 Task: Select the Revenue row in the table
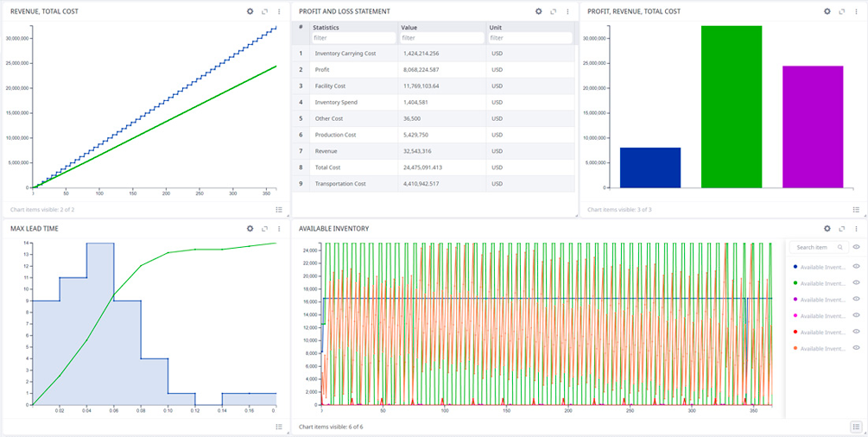click(x=434, y=151)
